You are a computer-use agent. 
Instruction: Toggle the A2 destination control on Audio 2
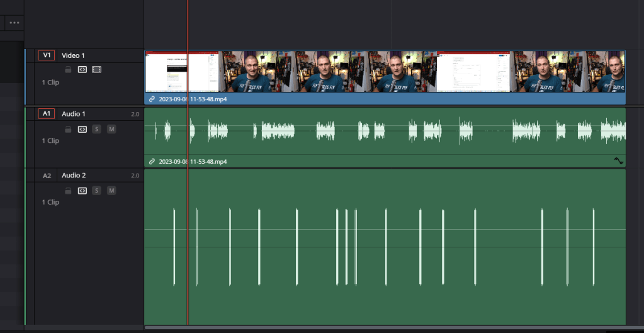(x=47, y=176)
